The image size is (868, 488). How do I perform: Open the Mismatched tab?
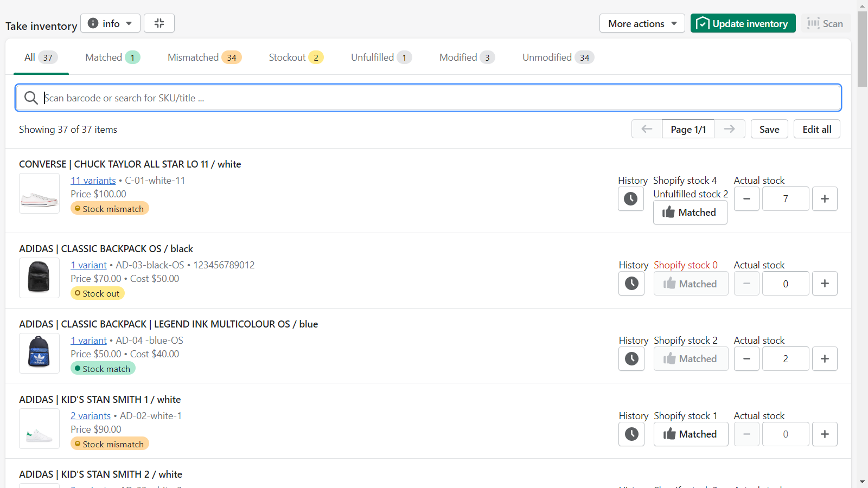click(x=205, y=57)
